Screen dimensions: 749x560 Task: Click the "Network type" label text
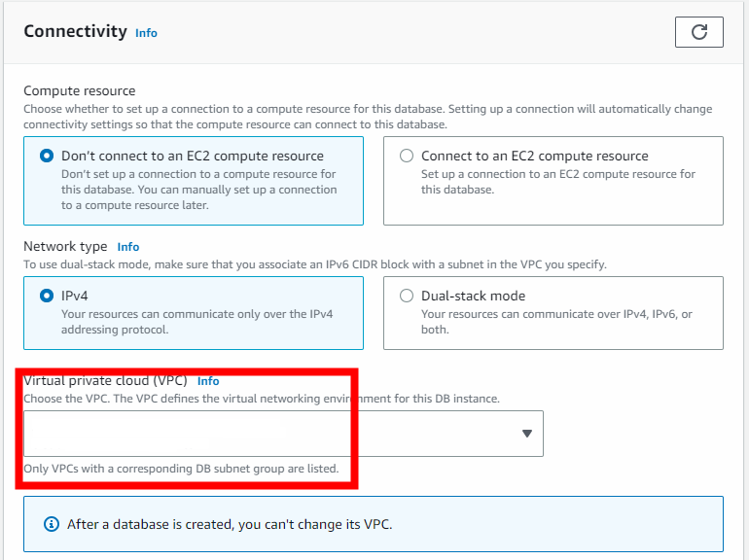63,247
